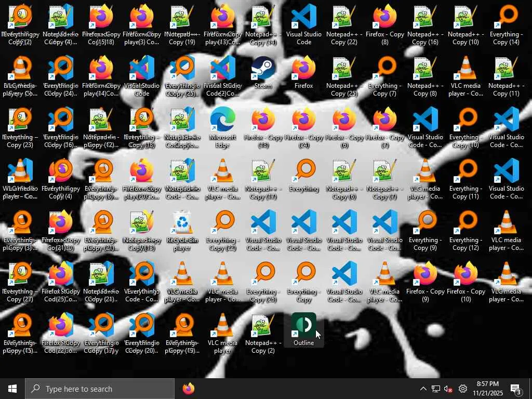
Task: Select the Everything - Copy (9) shortcut
Action: tap(425, 231)
